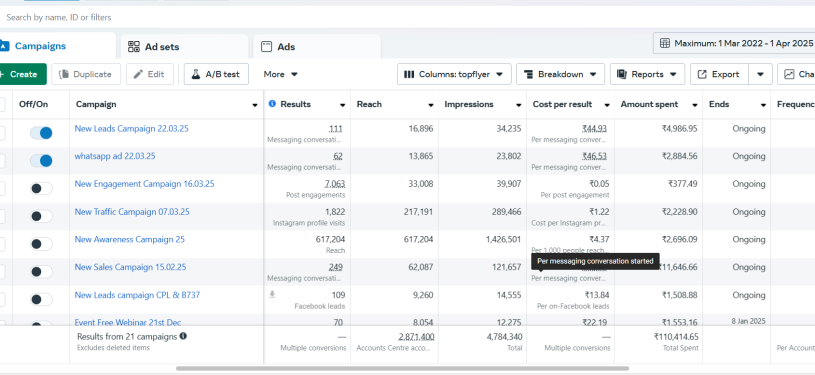Screen dimensions: 815x375
Task: Click the Duplicate button
Action: tap(86, 74)
